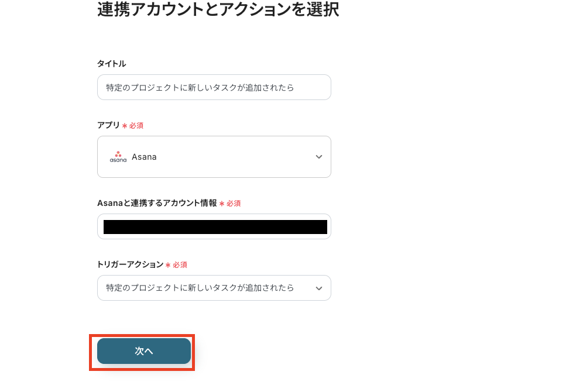Click right edge of the account info field
Screen dimensions: 583x392
click(329, 227)
